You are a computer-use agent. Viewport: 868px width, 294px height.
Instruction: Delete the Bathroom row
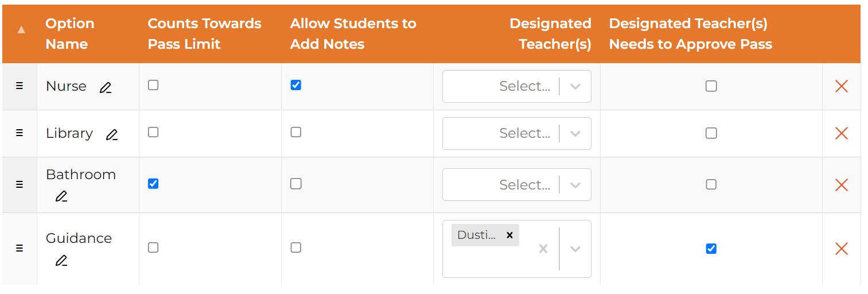click(x=841, y=185)
